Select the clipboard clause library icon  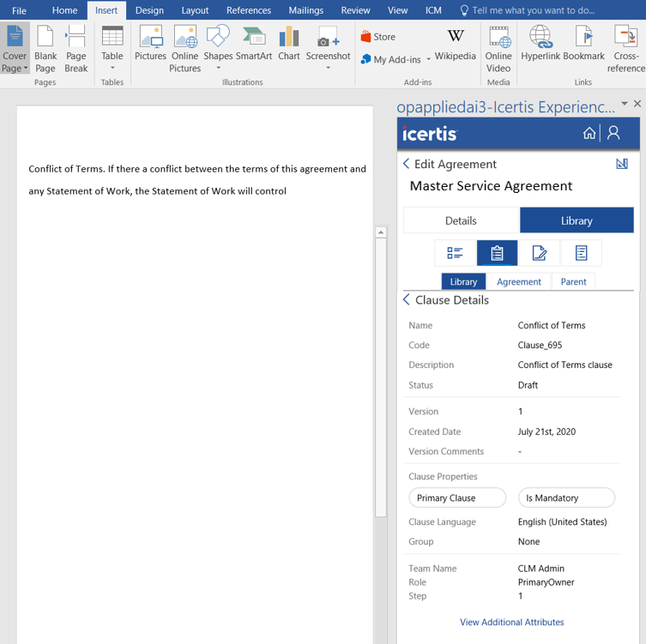[x=497, y=253]
